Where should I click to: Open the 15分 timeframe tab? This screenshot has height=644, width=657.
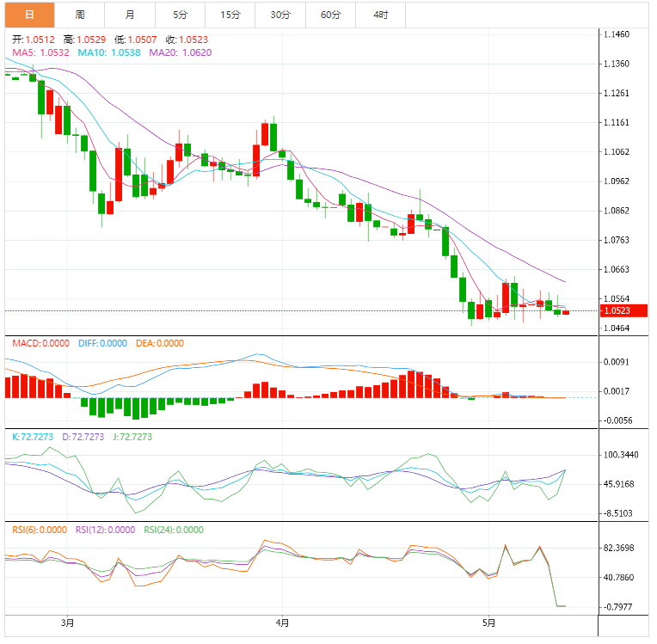[x=230, y=15]
